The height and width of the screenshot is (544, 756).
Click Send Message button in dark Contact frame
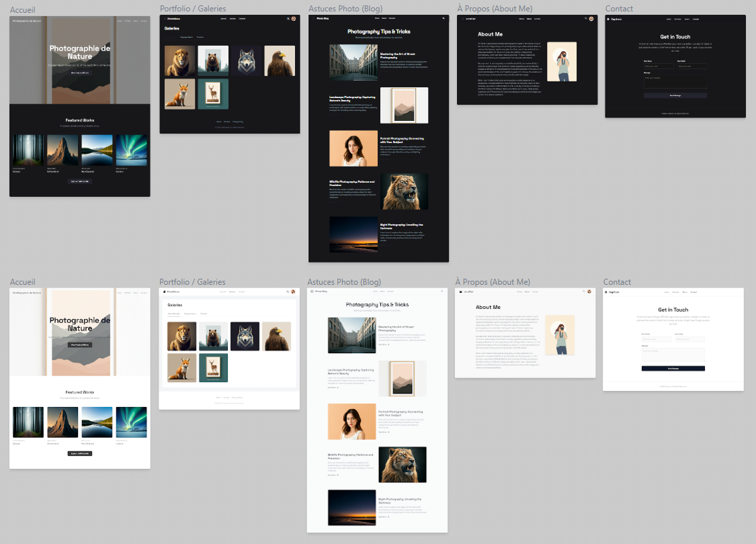[x=675, y=96]
